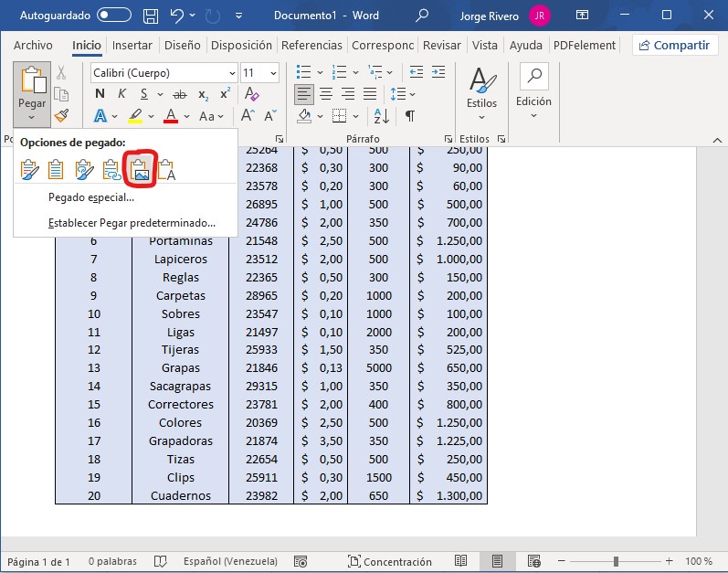Click the Undo arrow icon
728x573 pixels.
(x=177, y=16)
